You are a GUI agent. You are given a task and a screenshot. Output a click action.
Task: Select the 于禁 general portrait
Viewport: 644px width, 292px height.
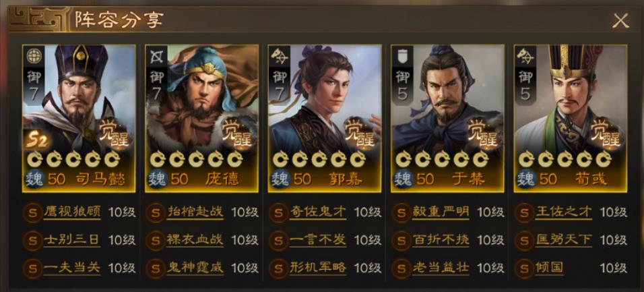point(448,119)
